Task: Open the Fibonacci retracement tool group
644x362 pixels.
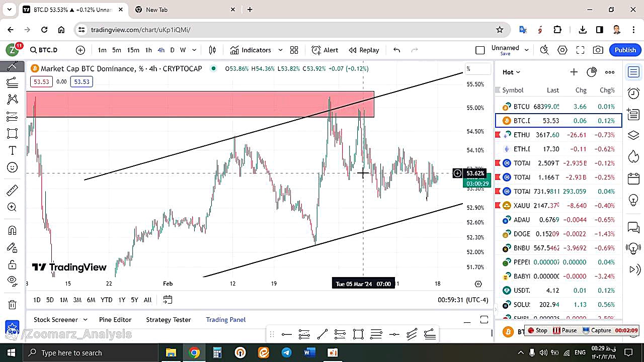Action: click(x=12, y=82)
